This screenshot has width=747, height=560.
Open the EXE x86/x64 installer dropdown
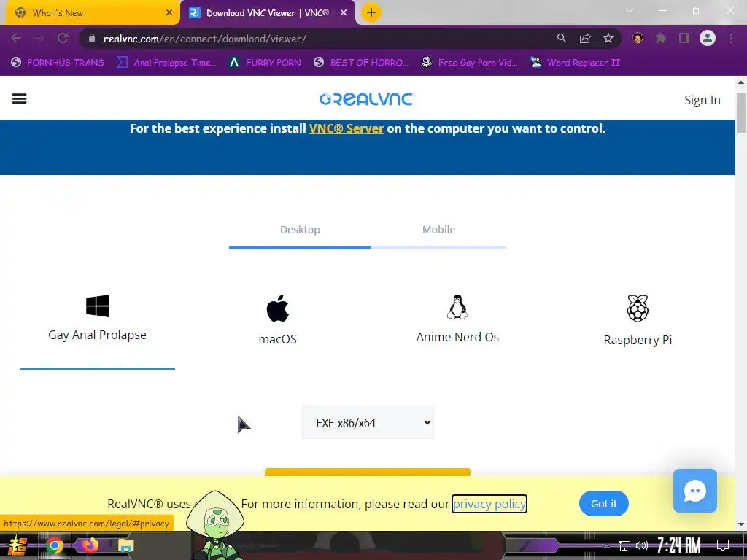pyautogui.click(x=368, y=423)
